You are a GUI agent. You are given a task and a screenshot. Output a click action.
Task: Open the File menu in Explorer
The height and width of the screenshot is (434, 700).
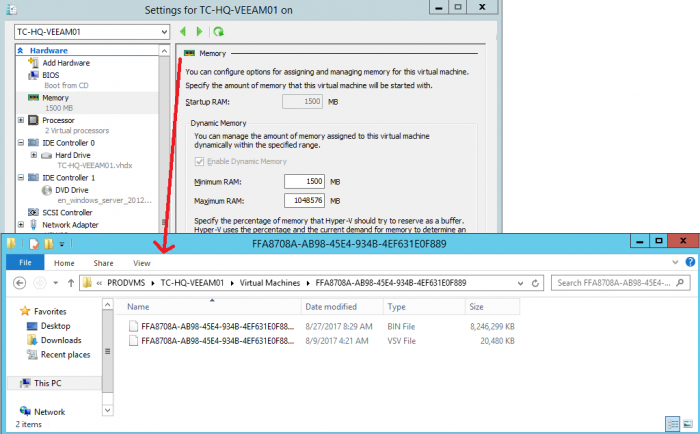25,263
